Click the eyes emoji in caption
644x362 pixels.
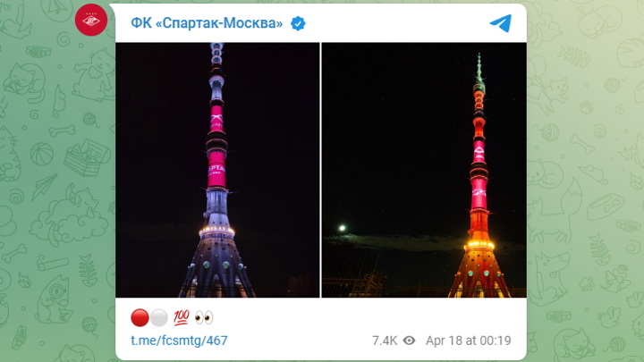tap(204, 317)
